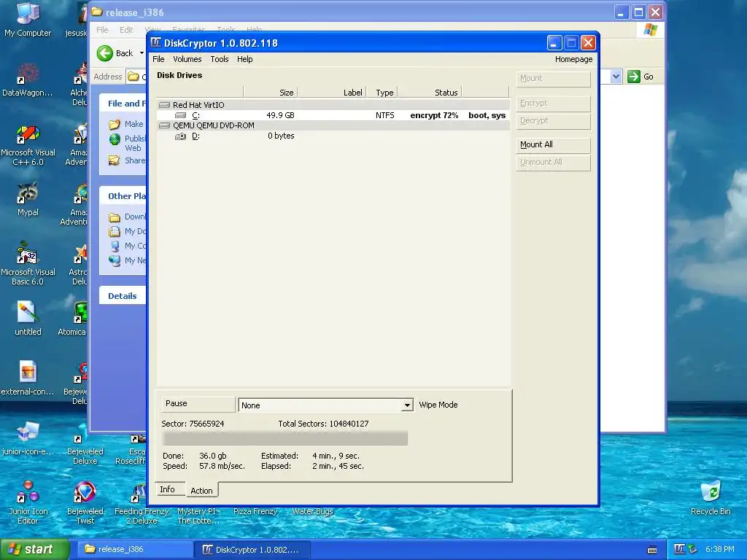Click the 'encrypt 72%' status text
Screen dimensions: 747x560
pos(434,115)
